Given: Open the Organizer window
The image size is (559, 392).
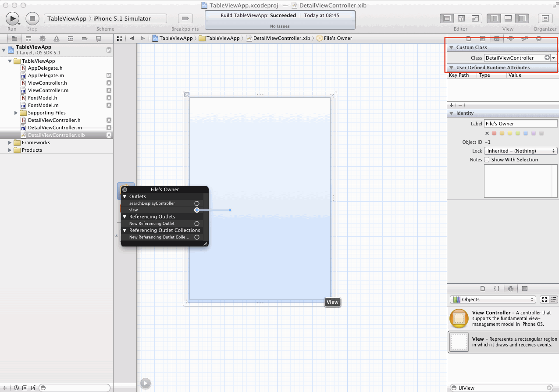Looking at the screenshot, I should coord(545,18).
